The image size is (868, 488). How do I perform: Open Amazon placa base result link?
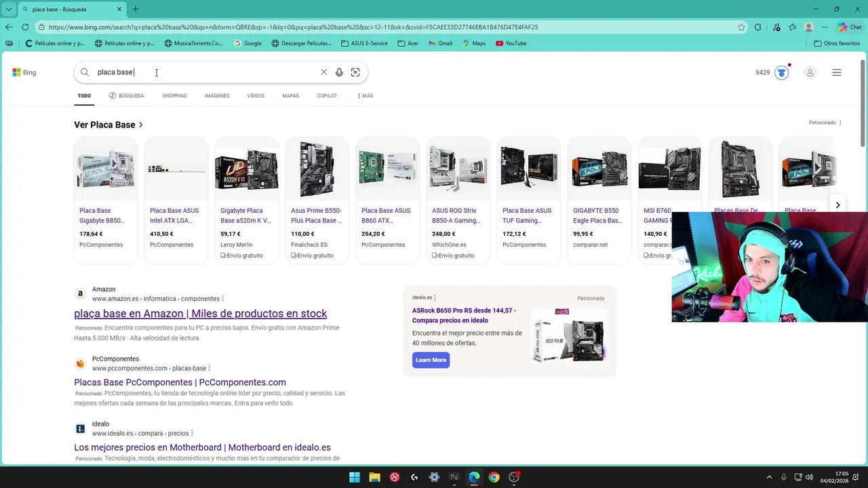[x=201, y=314]
